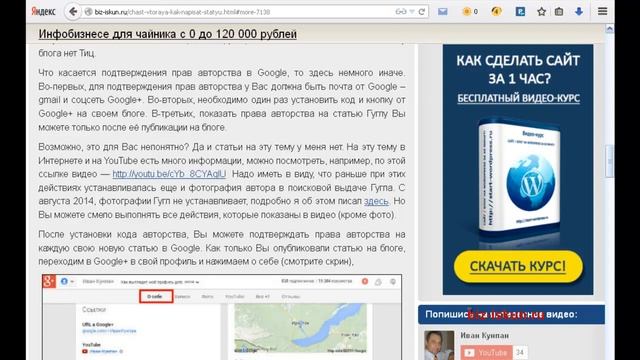Image resolution: width=640 pixels, height=360 pixels.
Task: Open the mail envelope icon in toolbar
Action: click(442, 11)
